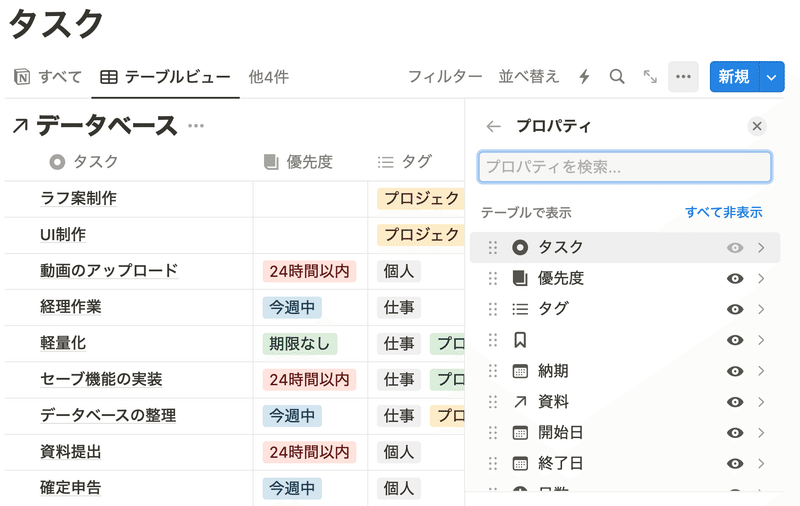Expand the 開始日 property chevron

pyautogui.click(x=761, y=434)
